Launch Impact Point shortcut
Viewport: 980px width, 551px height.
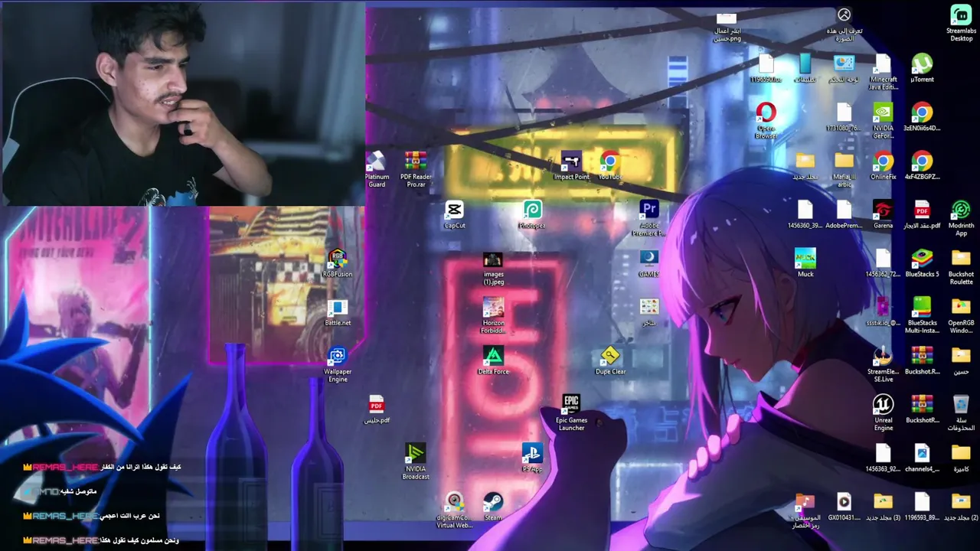coord(571,165)
